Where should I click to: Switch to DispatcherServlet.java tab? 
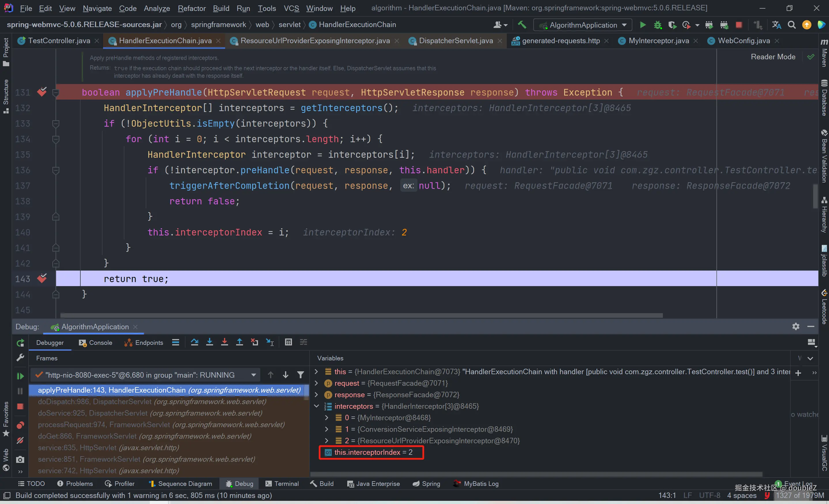coord(456,41)
